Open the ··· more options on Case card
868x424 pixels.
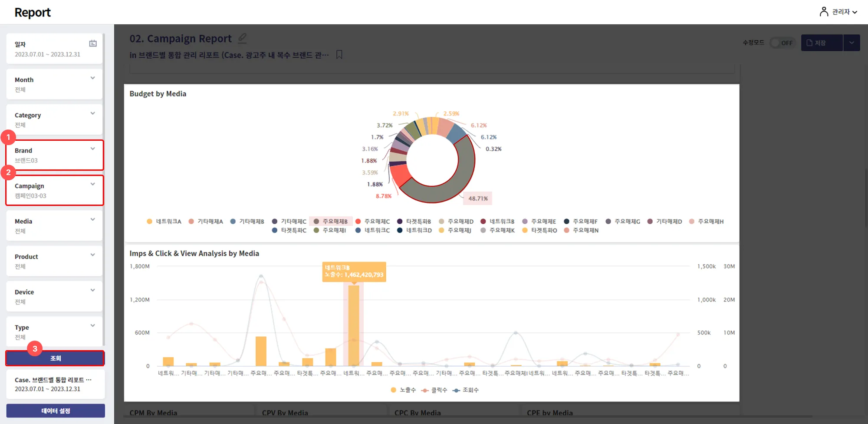(x=89, y=380)
